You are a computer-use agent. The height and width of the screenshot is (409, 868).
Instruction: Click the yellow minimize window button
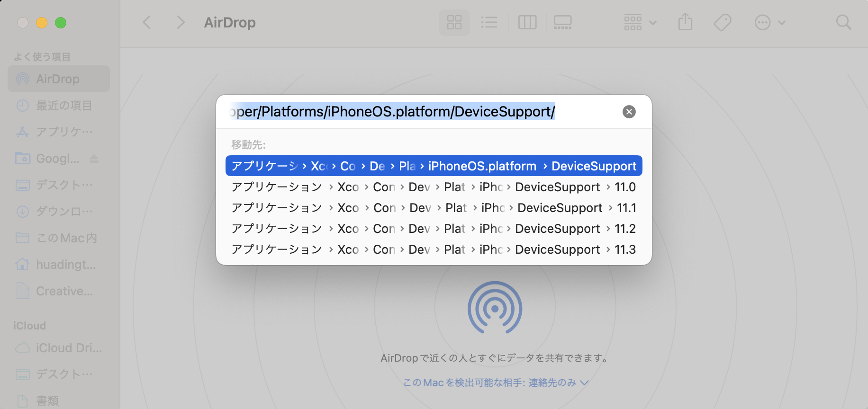coord(42,22)
